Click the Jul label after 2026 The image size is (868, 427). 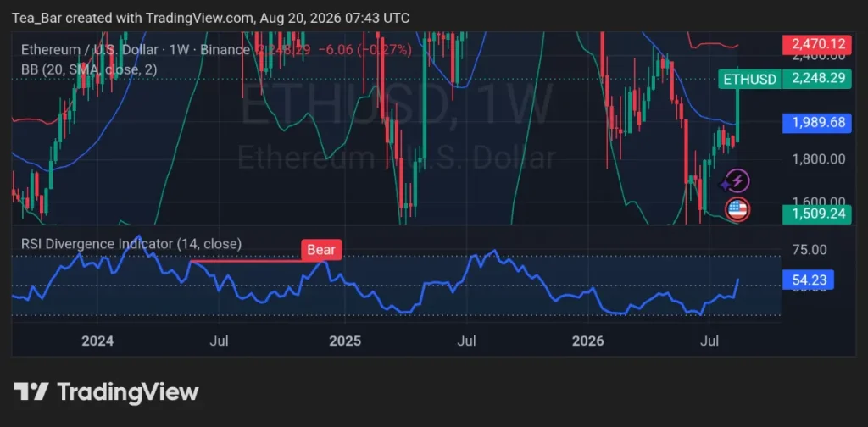pos(709,341)
